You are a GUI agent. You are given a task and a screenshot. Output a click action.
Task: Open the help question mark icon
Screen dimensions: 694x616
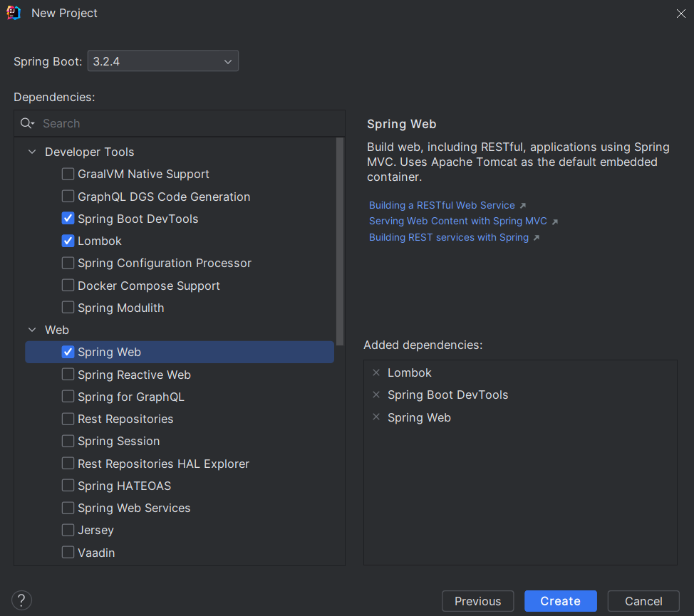(x=22, y=600)
